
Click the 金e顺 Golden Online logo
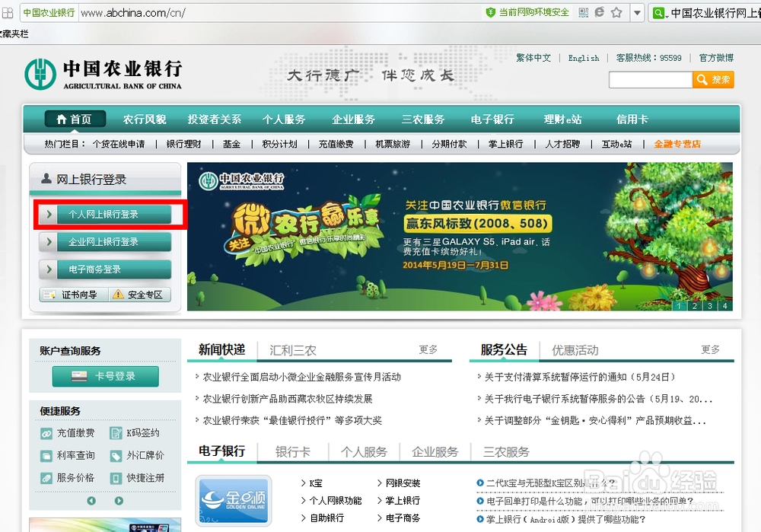(x=234, y=501)
